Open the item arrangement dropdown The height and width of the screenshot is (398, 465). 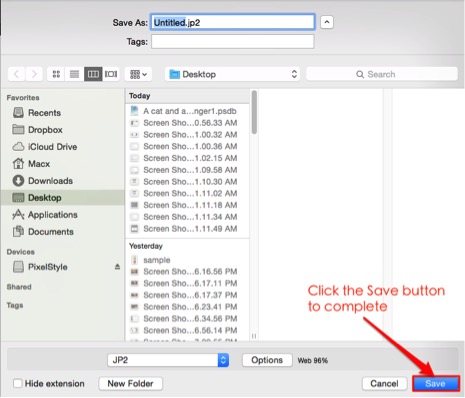(138, 74)
